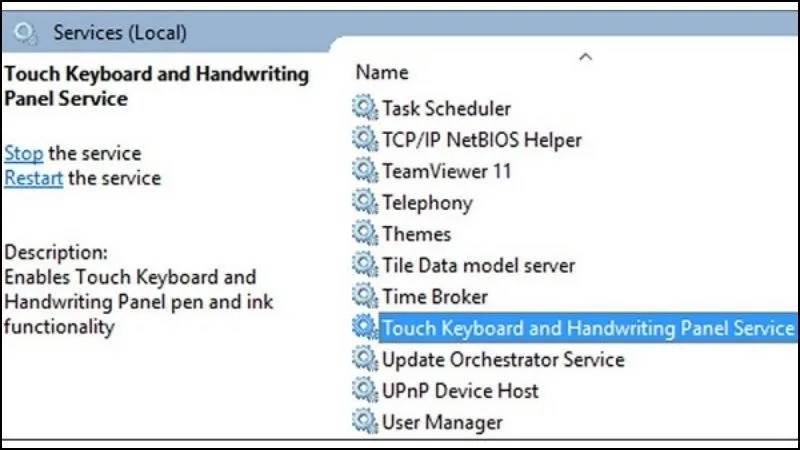The image size is (800, 450).
Task: Select the Telephony service name
Action: tap(427, 202)
